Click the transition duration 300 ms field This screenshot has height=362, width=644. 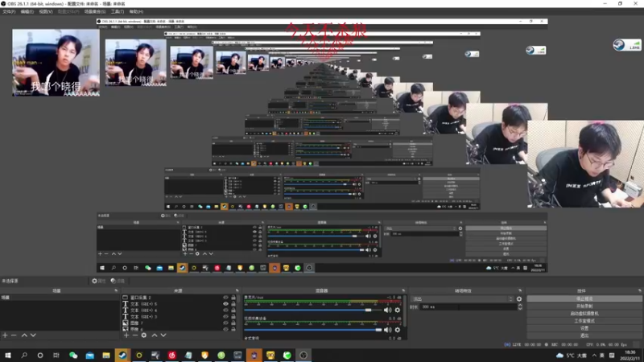pos(469,307)
